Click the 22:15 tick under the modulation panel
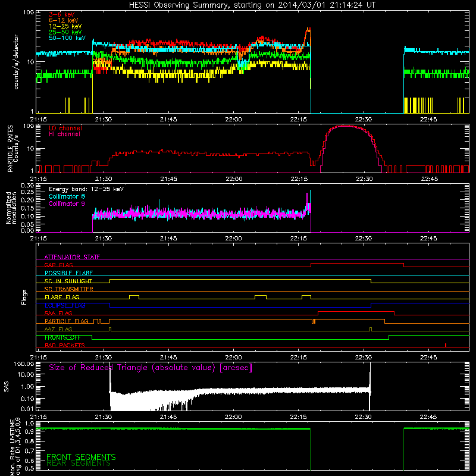Image resolution: width=476 pixels, height=476 pixels. coord(299,239)
